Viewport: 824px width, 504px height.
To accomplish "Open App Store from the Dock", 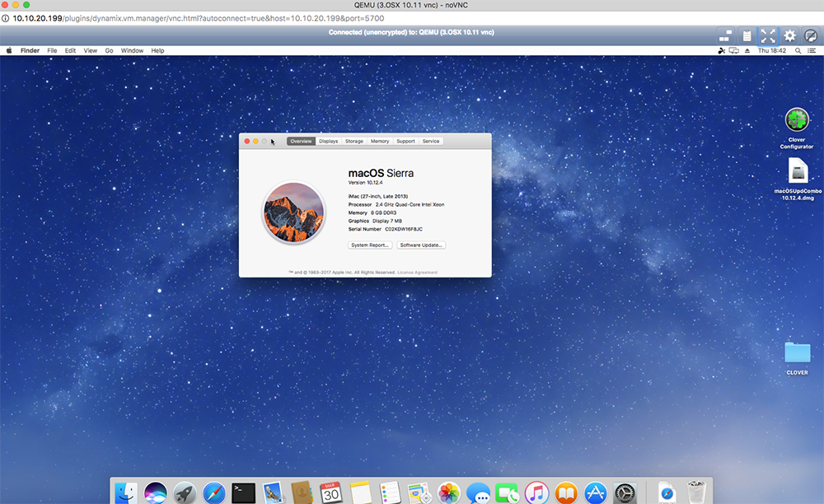I will pyautogui.click(x=596, y=493).
